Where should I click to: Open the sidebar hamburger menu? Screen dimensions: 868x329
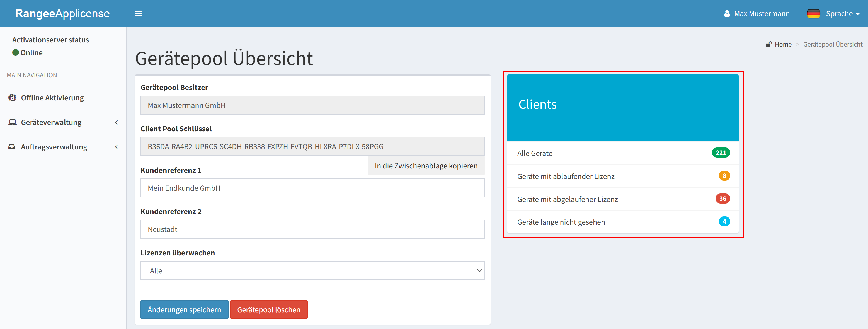138,13
